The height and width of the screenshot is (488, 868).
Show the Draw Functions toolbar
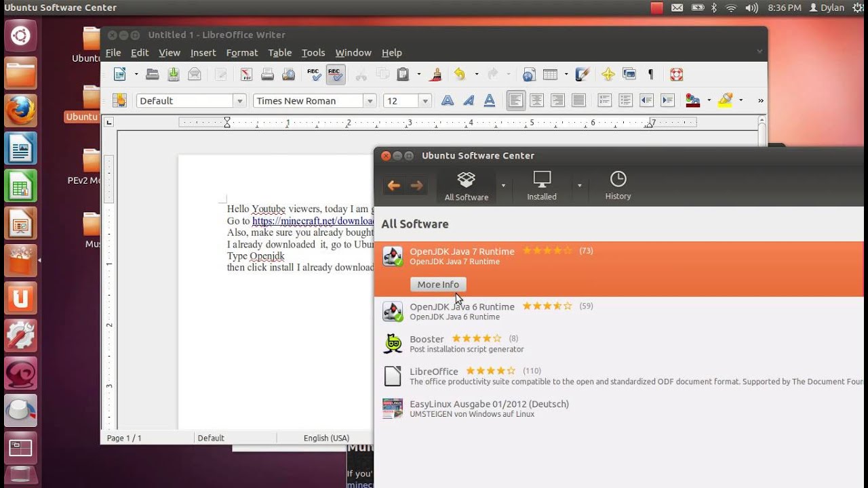(582, 75)
